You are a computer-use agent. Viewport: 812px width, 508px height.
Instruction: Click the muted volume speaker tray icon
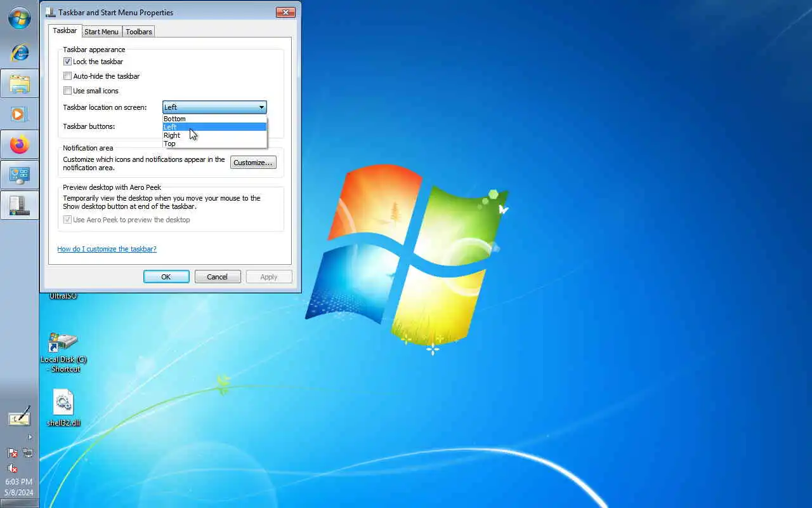[12, 469]
